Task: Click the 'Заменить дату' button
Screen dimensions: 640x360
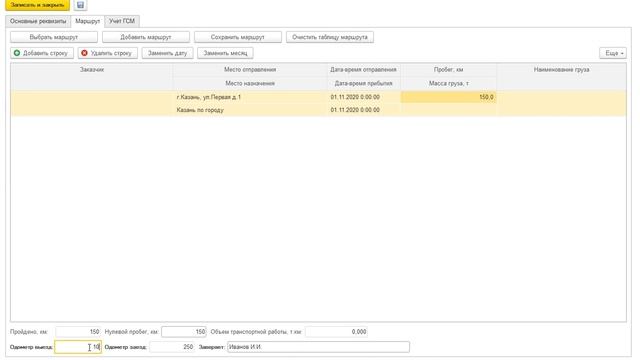Action: point(167,53)
